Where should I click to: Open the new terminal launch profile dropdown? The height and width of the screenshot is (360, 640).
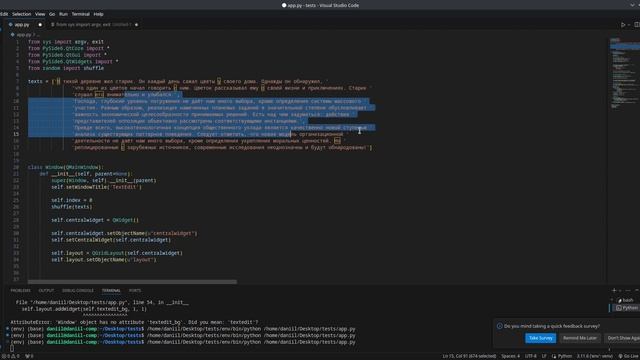(x=620, y=290)
